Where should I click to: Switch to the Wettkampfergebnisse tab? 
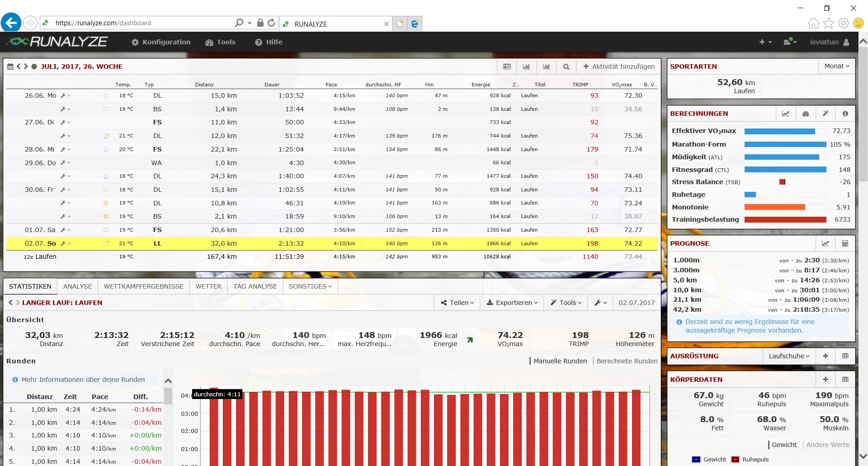(143, 286)
